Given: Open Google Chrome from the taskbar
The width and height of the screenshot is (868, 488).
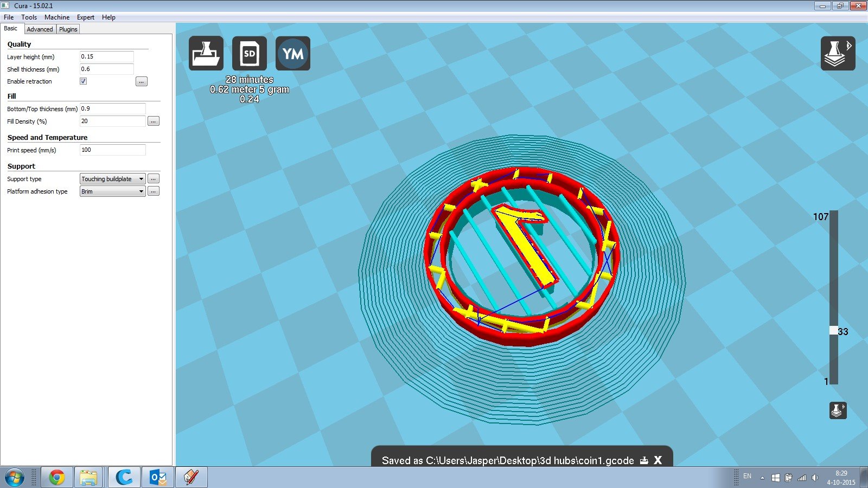Looking at the screenshot, I should 57,477.
